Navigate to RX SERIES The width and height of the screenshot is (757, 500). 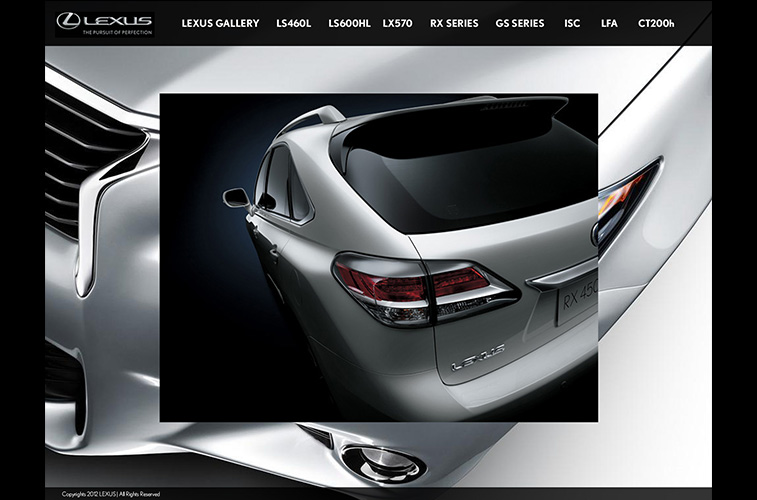[x=454, y=23]
